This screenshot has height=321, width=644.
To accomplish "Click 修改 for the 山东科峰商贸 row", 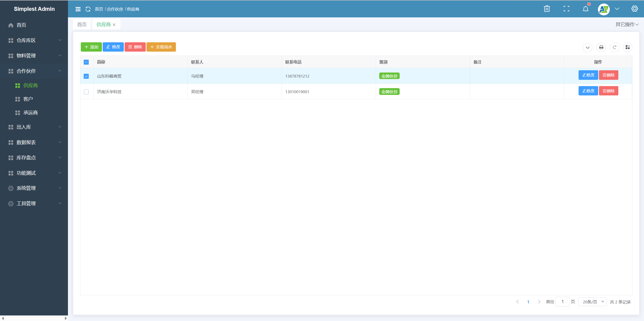I will [x=588, y=75].
